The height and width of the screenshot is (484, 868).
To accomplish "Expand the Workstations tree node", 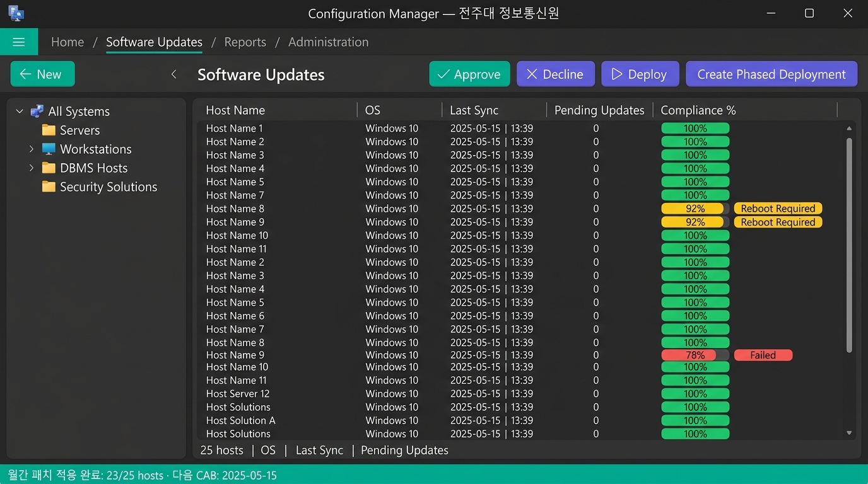I will (x=31, y=149).
